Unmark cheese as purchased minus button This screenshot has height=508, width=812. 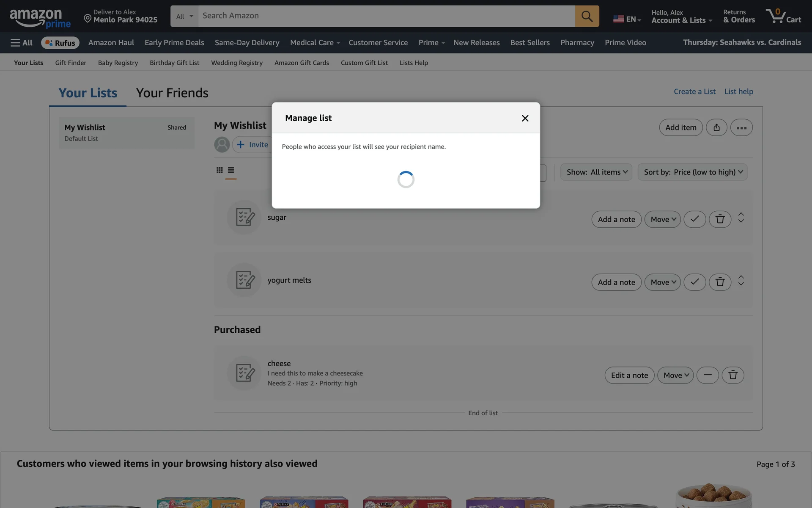[x=708, y=375]
